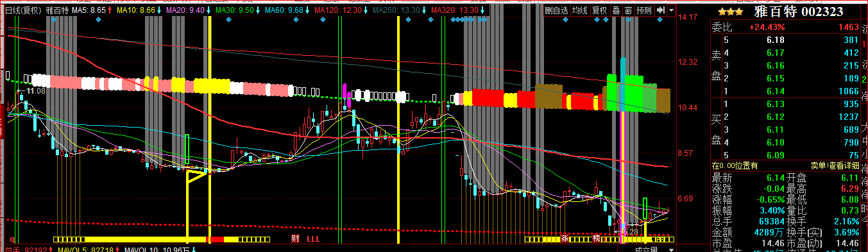Open the 日线(复权) period selector
The height and width of the screenshot is (252, 868).
23,11
